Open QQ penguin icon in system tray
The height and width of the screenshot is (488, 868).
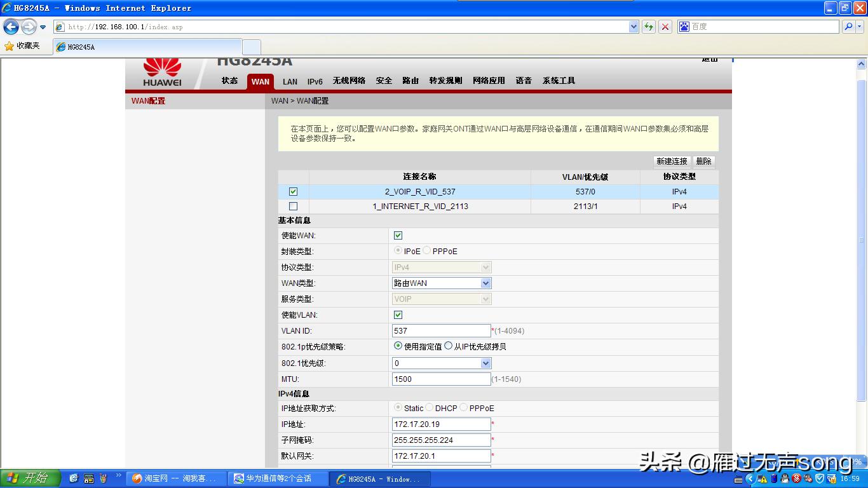point(783,478)
